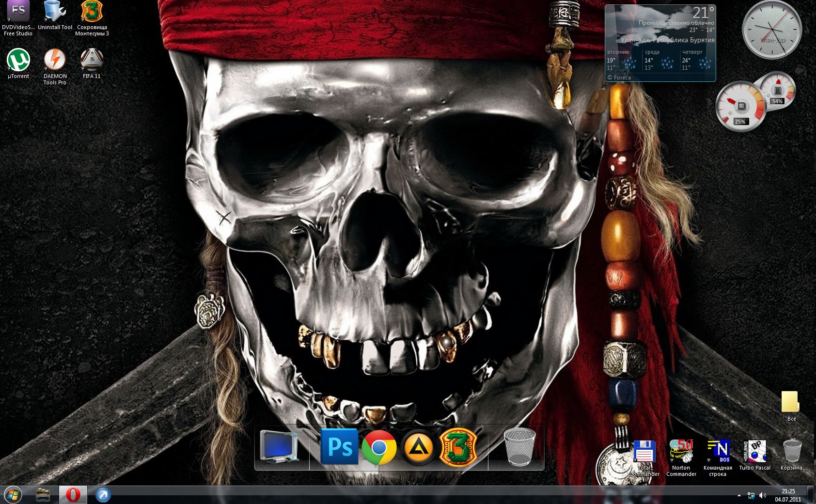
Task: Select the Turbo Pascal shortcut
Action: pos(754,453)
